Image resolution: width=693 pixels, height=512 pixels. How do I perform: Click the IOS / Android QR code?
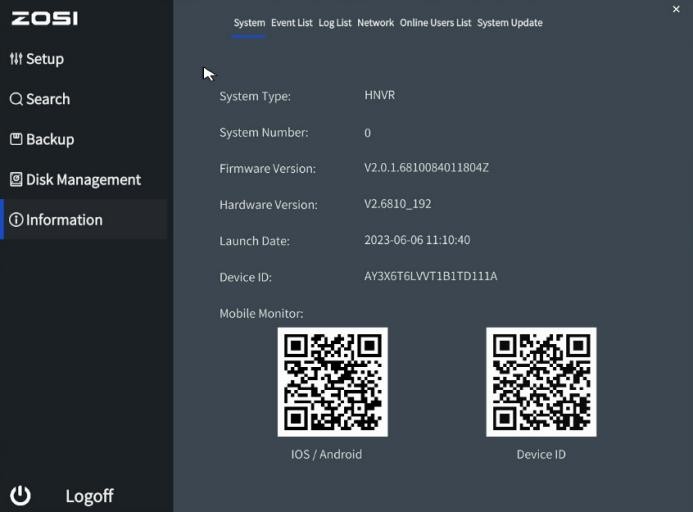[332, 382]
